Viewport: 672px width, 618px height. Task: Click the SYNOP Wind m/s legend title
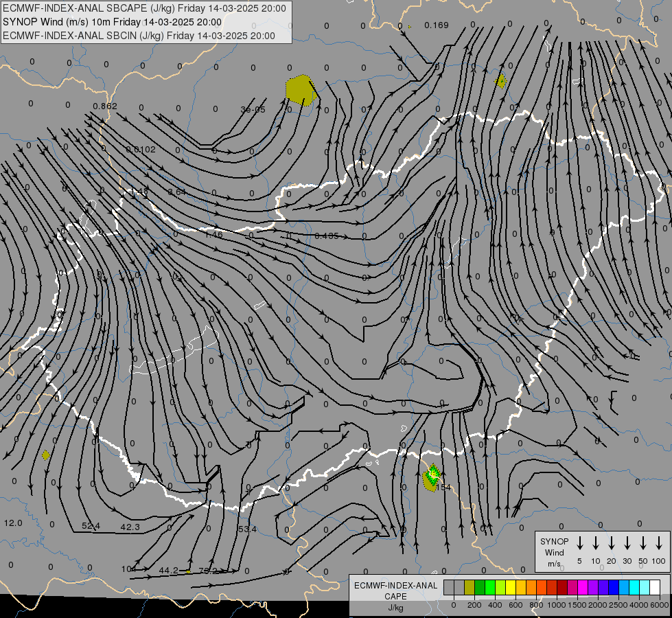click(x=554, y=552)
